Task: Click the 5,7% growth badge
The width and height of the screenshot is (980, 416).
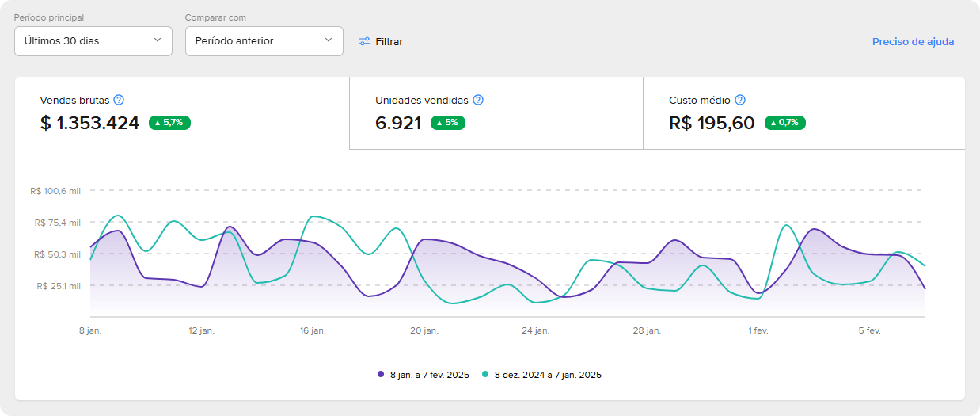Action: pyautogui.click(x=169, y=123)
